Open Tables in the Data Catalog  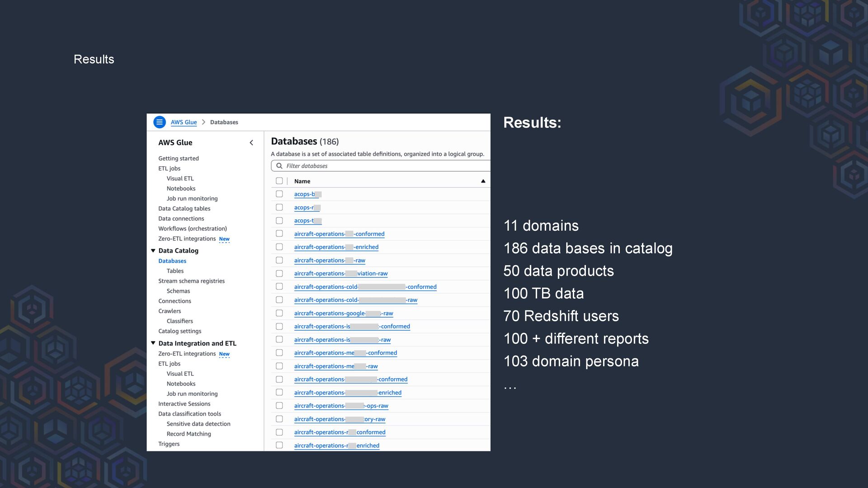(x=175, y=271)
